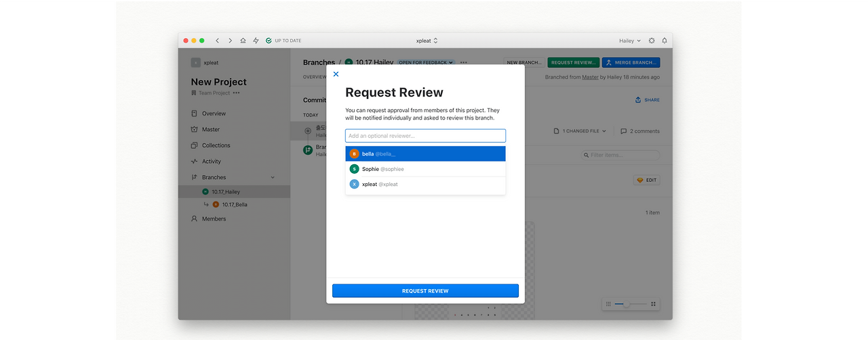Open the branch ellipsis options menu
Viewport: 868px width, 340px height.
tap(464, 62)
